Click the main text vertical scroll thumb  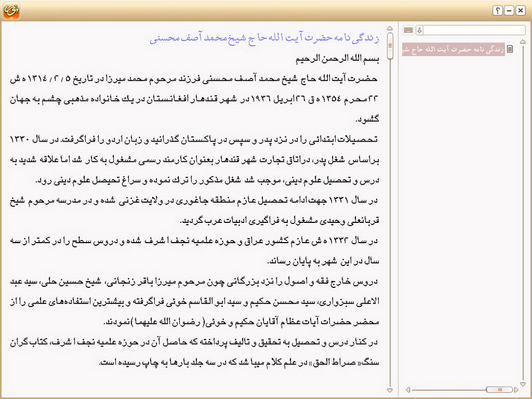391,46
